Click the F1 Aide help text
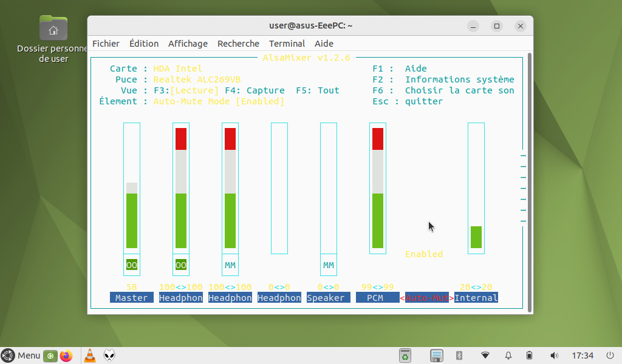This screenshot has width=622, height=364. (x=400, y=69)
